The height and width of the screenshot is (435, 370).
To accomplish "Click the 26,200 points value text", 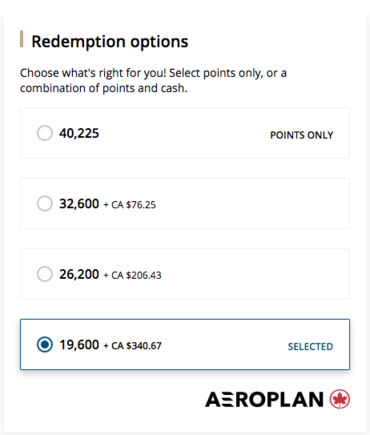I will [79, 274].
